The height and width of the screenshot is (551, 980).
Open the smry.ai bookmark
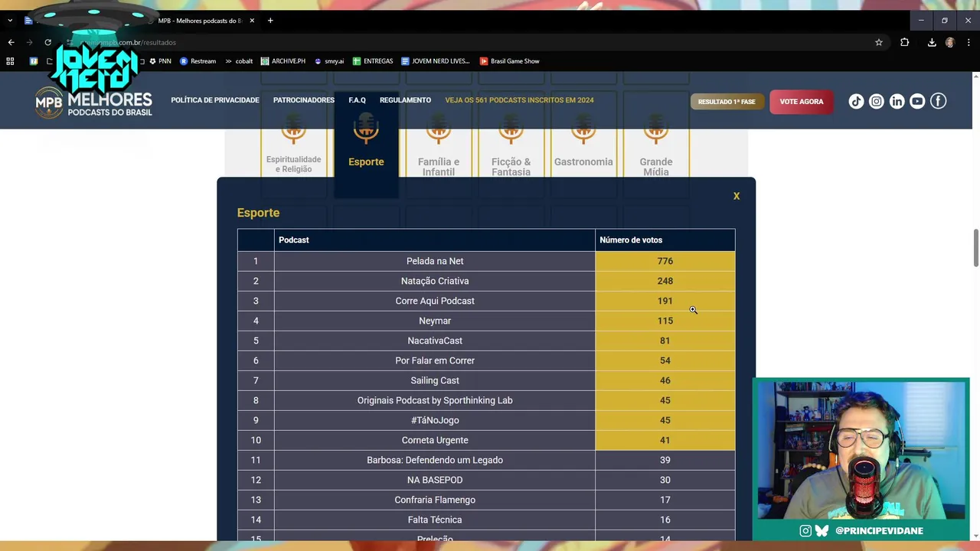click(x=329, y=61)
